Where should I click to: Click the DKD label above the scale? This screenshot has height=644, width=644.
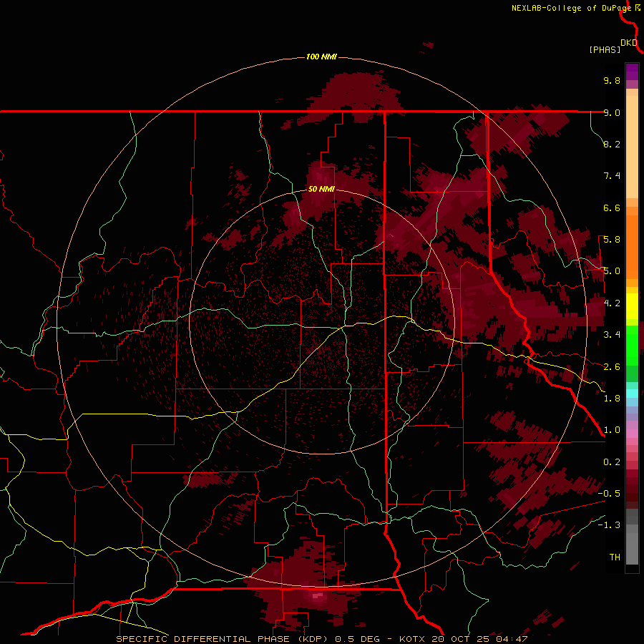pos(629,43)
